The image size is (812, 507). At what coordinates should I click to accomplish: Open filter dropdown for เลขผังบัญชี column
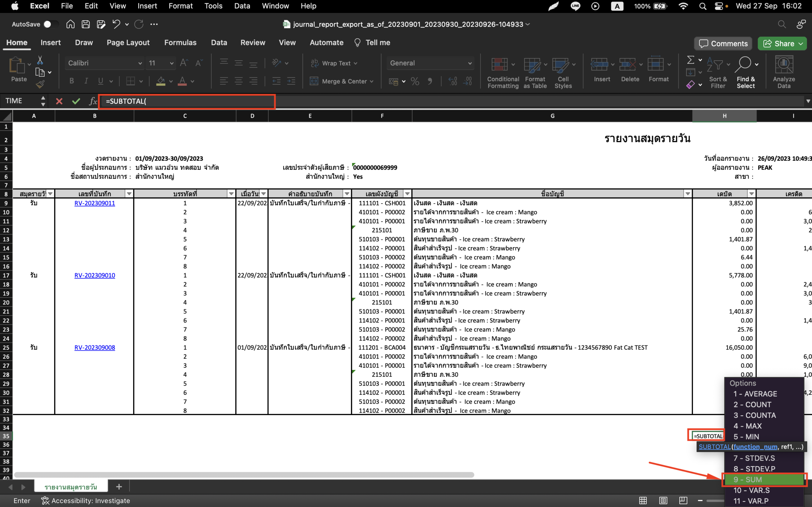(x=407, y=193)
